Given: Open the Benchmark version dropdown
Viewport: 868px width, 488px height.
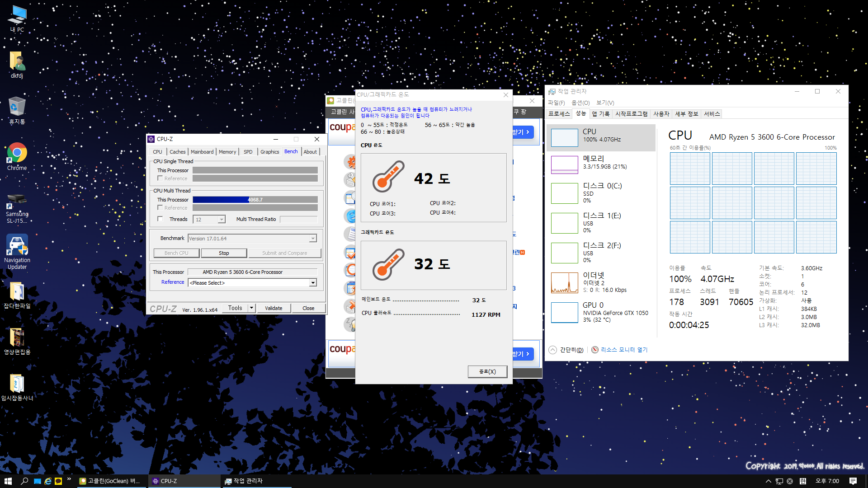Looking at the screenshot, I should pos(313,239).
